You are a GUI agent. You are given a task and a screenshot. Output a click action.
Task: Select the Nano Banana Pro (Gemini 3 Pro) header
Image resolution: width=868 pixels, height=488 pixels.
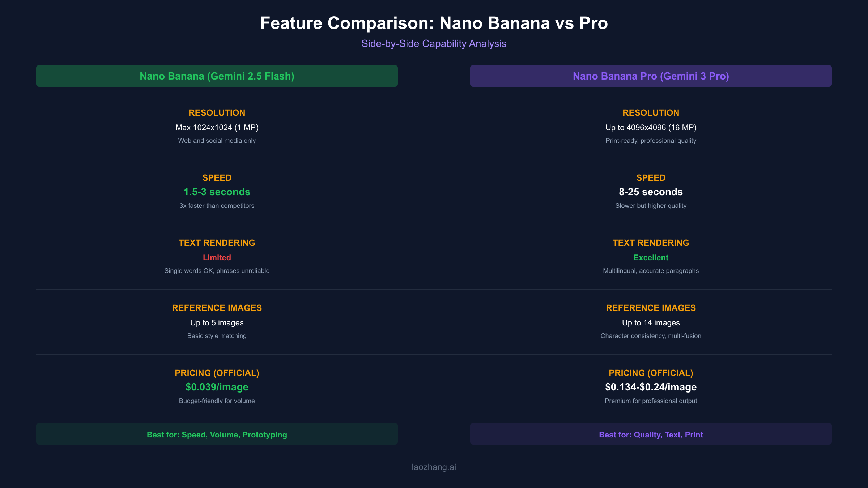[x=651, y=76]
